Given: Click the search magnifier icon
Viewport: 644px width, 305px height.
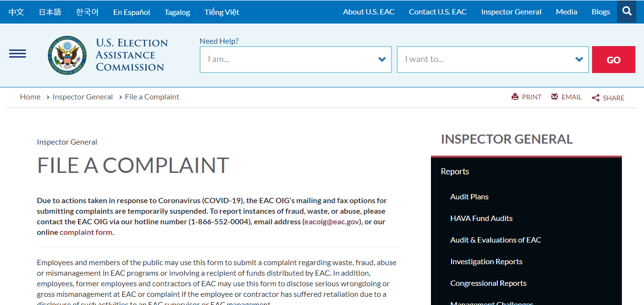Looking at the screenshot, I should (x=627, y=12).
